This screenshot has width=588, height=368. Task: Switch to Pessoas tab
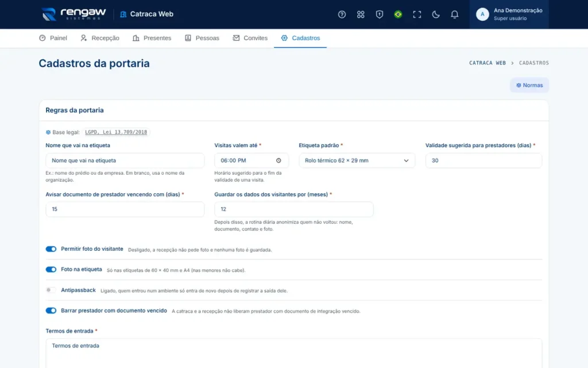tap(202, 38)
